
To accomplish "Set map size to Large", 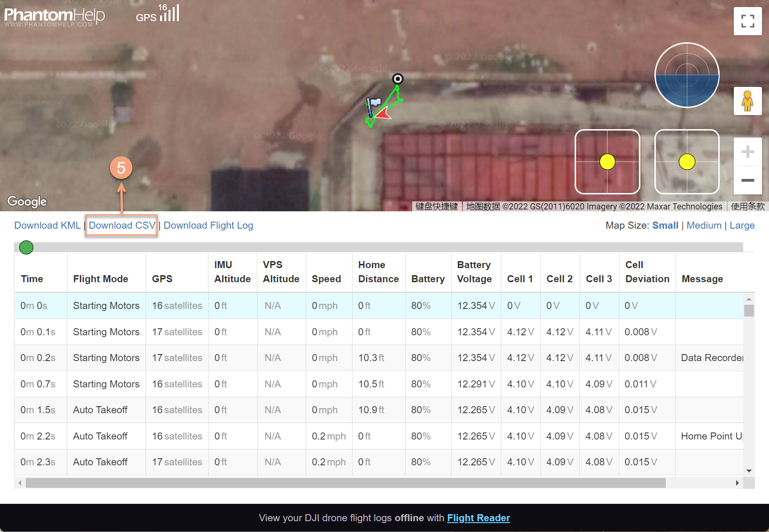I will click(742, 225).
